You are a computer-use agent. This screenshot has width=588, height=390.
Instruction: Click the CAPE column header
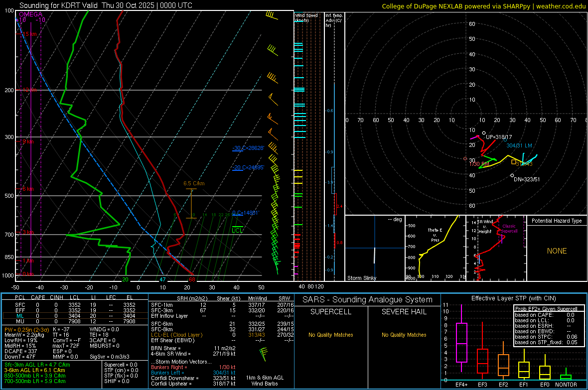pyautogui.click(x=38, y=298)
